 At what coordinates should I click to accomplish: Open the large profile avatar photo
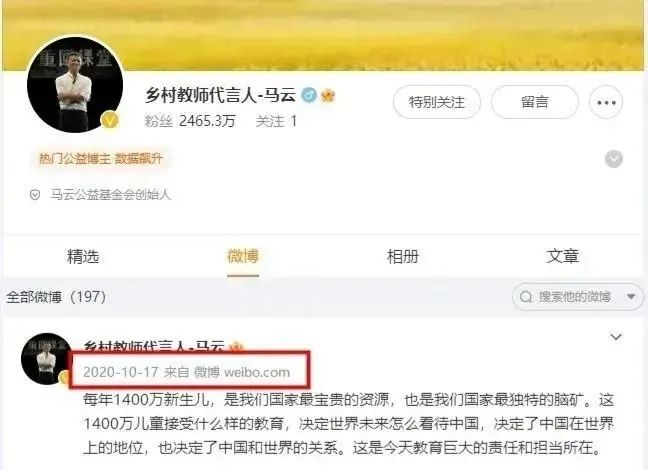point(75,84)
